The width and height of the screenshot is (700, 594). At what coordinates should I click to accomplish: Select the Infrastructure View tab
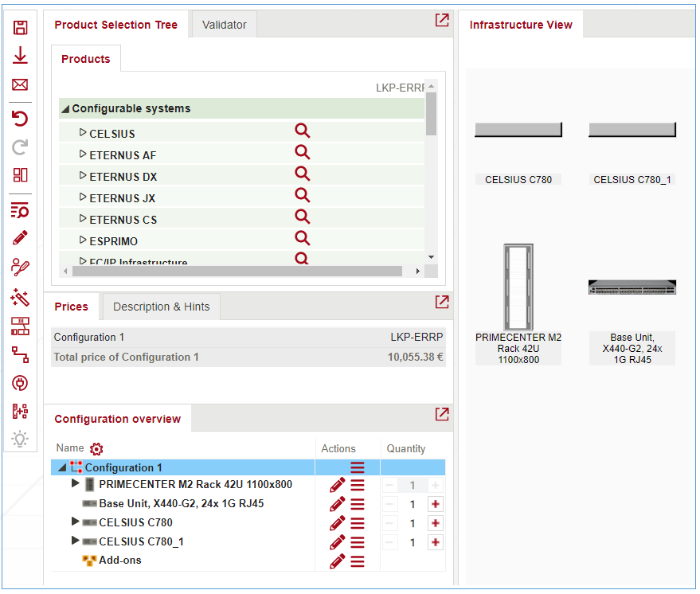521,25
